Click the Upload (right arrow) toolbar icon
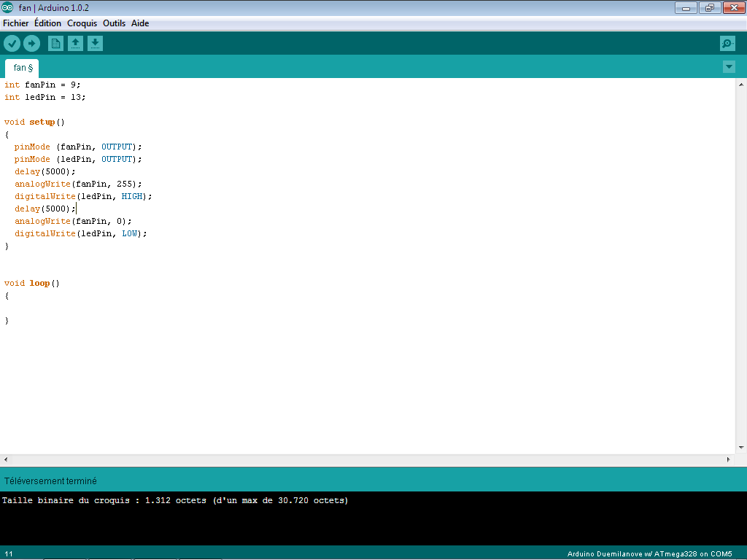 [32, 44]
